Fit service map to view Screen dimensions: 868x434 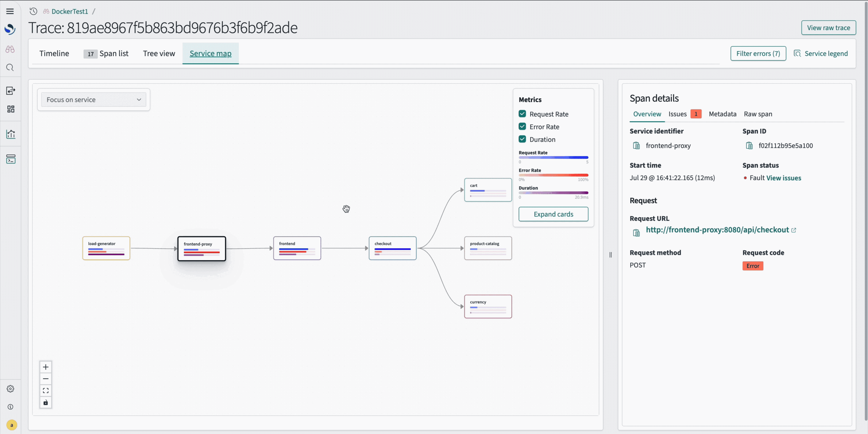click(x=46, y=391)
